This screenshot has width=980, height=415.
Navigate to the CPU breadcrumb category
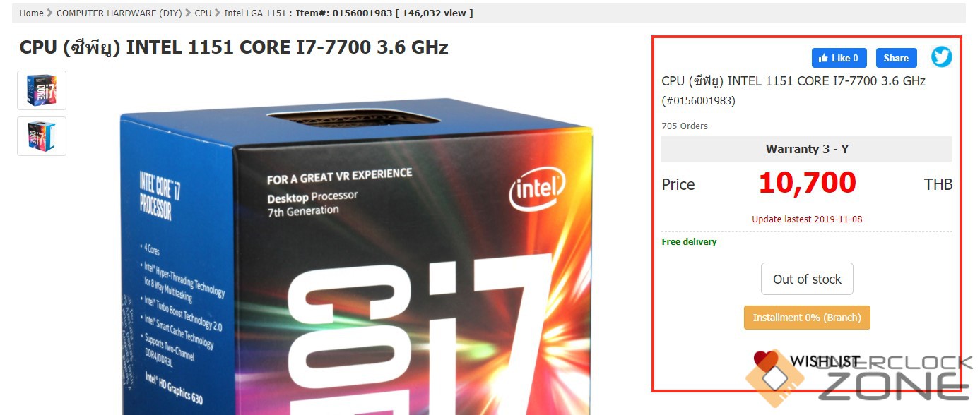click(203, 13)
